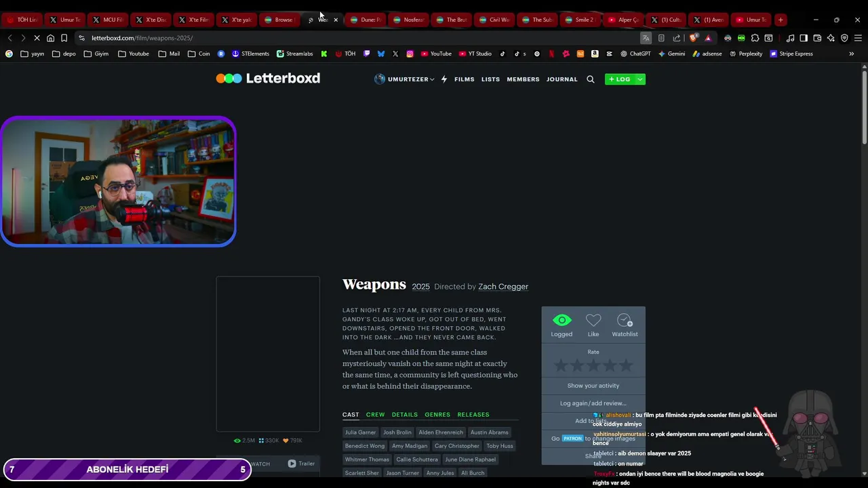Open the Streamlabs bookmark
Viewport: 868px width, 488px height.
(x=294, y=54)
